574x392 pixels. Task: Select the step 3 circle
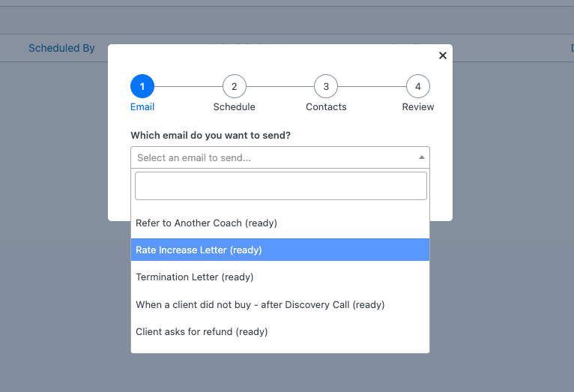pyautogui.click(x=326, y=87)
